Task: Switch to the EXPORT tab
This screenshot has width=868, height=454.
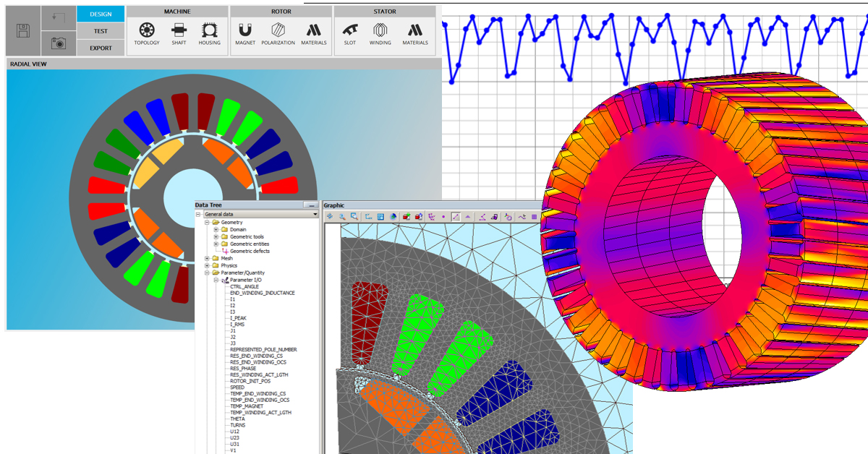Action: pyautogui.click(x=101, y=48)
